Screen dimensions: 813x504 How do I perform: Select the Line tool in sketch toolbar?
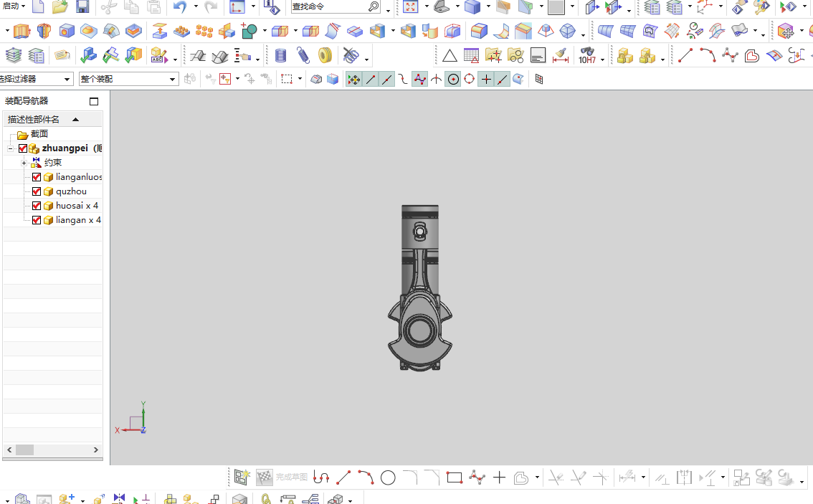point(344,477)
